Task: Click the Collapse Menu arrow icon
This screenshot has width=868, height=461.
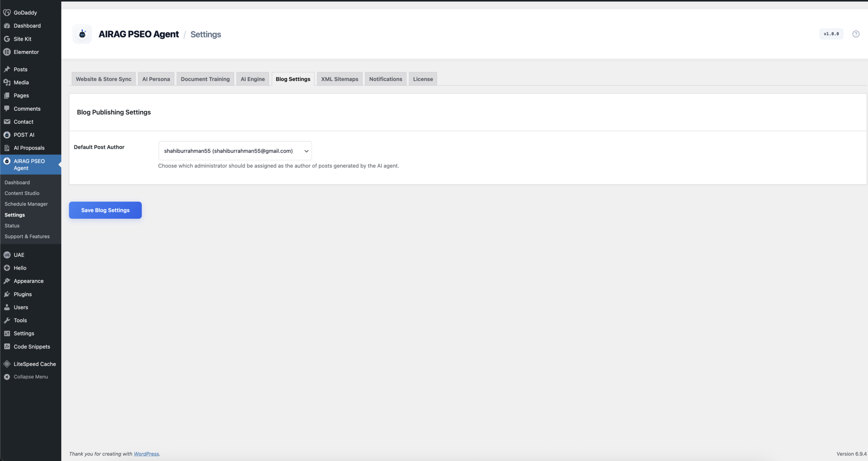Action: 7,377
